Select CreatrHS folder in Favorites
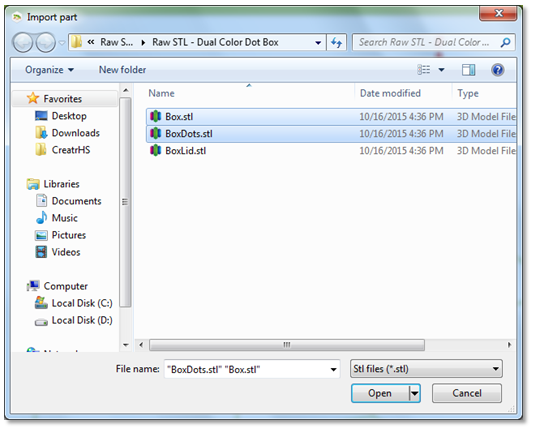Viewport: 535px width, 431px height. (x=71, y=150)
